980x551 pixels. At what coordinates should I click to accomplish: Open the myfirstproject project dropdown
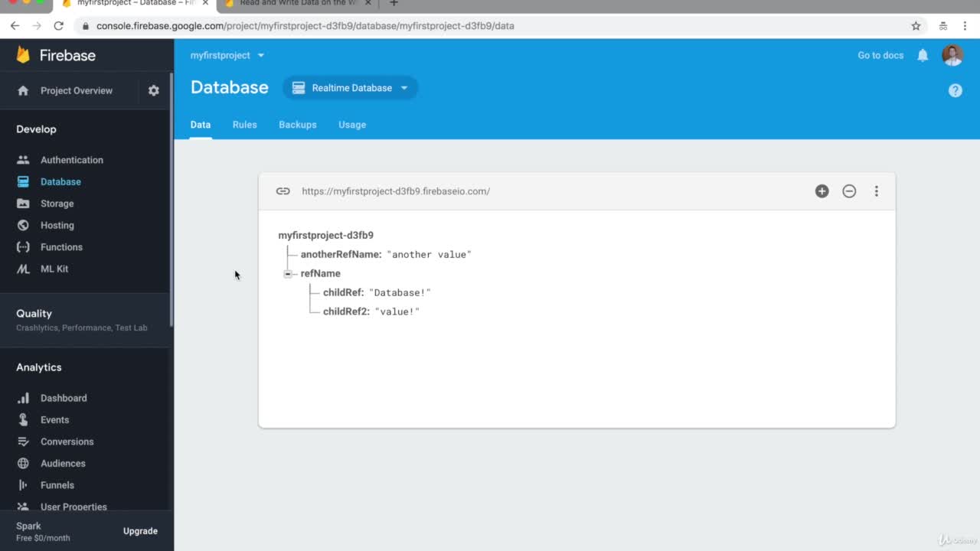click(x=227, y=55)
